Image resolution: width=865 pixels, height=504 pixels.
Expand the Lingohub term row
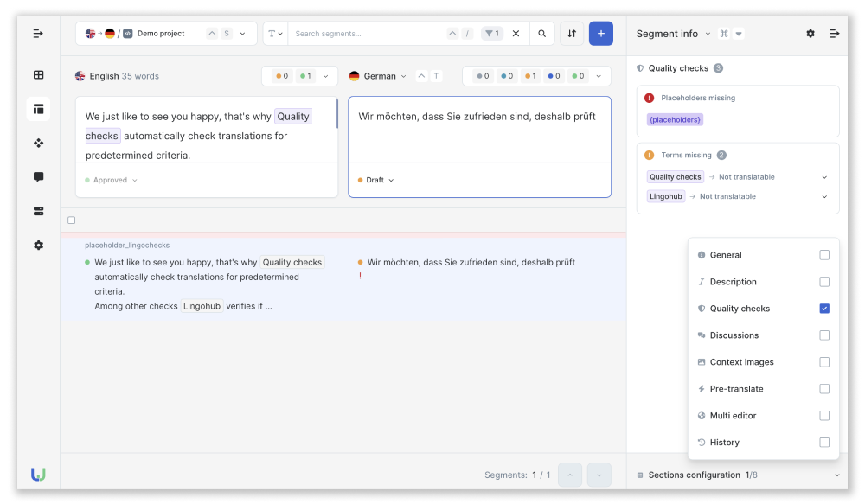[x=824, y=197]
